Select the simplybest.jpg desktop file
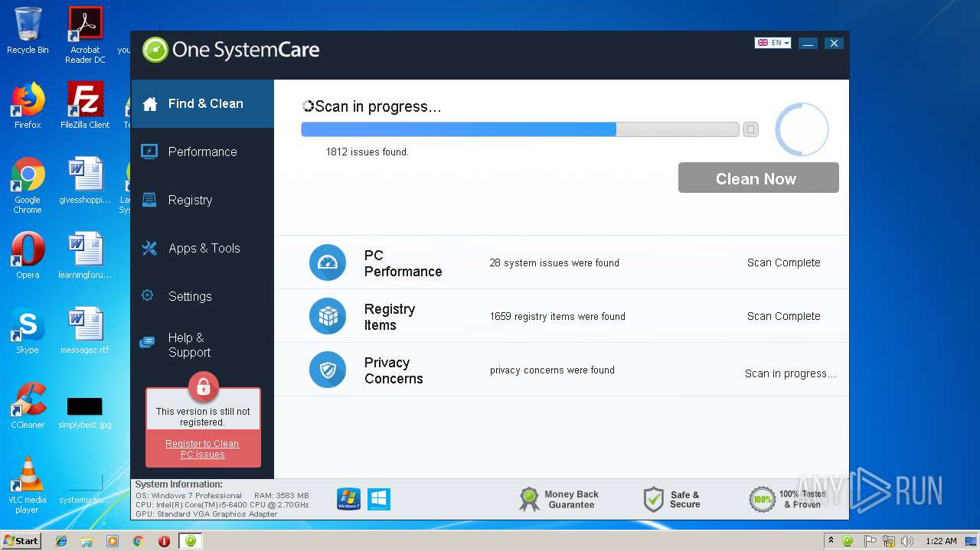Screen dimensions: 980x551 tap(85, 411)
